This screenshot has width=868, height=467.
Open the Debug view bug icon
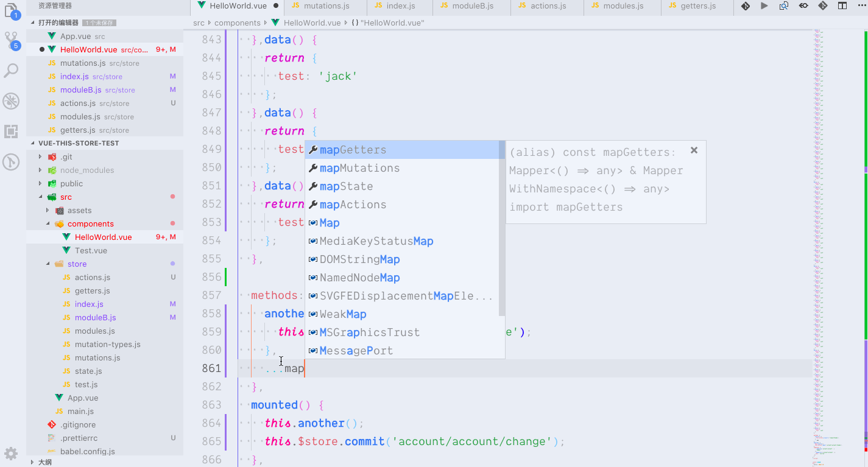11,101
